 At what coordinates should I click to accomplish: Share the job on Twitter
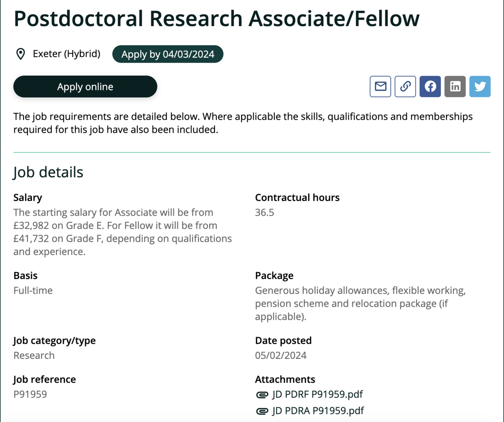(480, 87)
